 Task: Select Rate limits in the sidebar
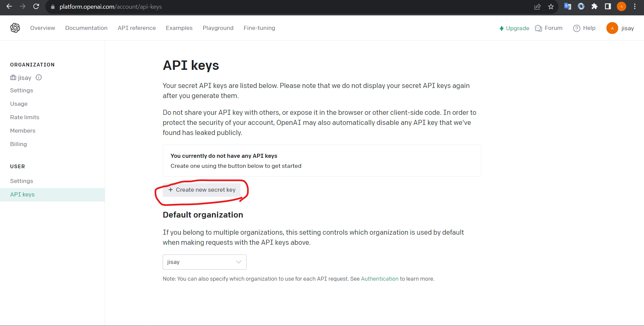pos(24,117)
